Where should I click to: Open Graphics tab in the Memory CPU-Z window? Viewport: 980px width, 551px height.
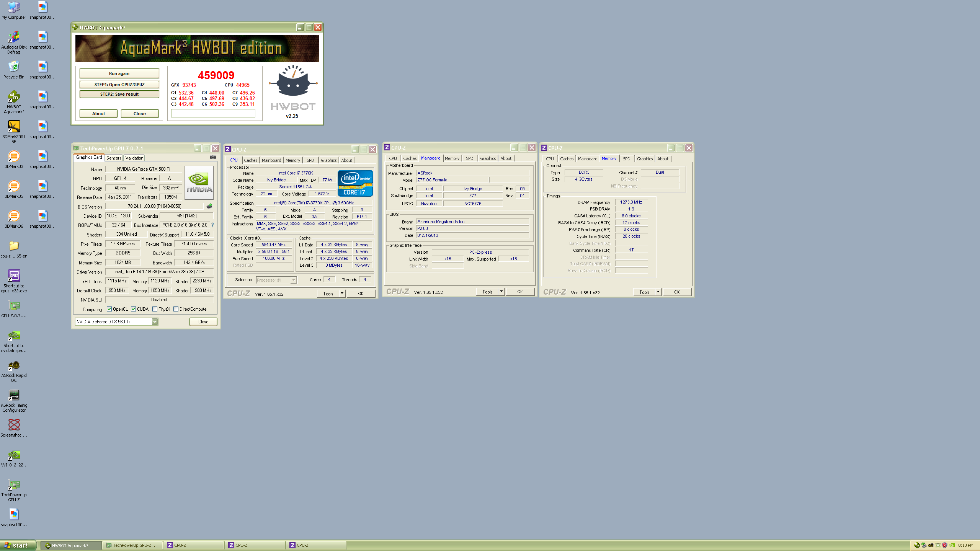[645, 159]
